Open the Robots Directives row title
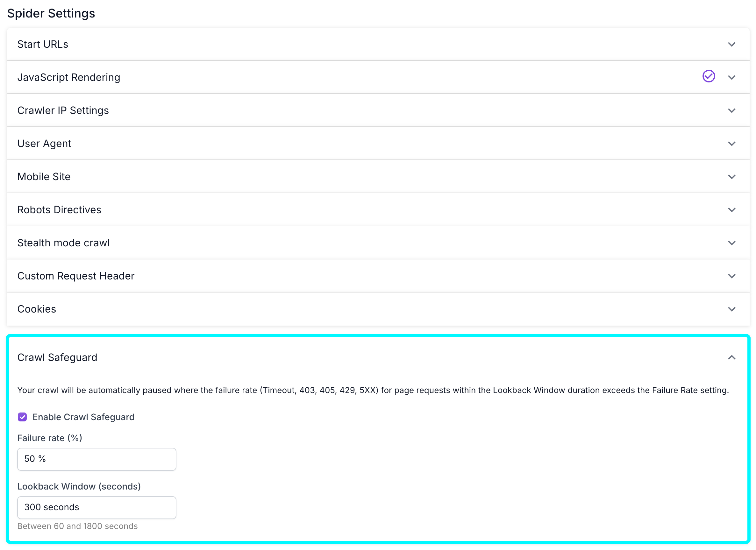Viewport: 756px width, 550px height. 59,210
